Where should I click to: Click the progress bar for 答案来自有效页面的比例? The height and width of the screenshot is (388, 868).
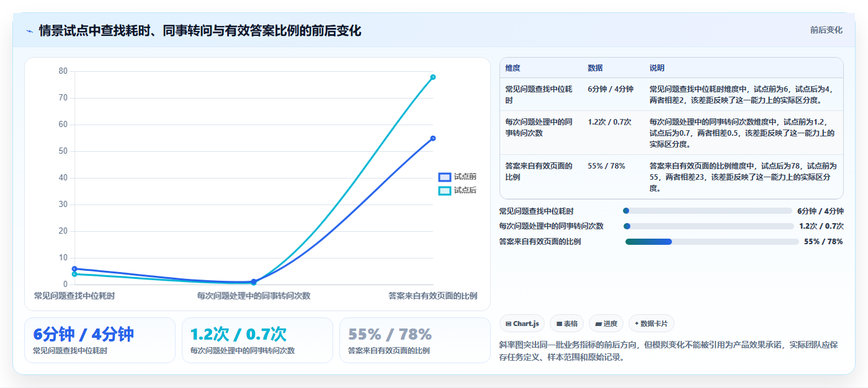coord(712,242)
